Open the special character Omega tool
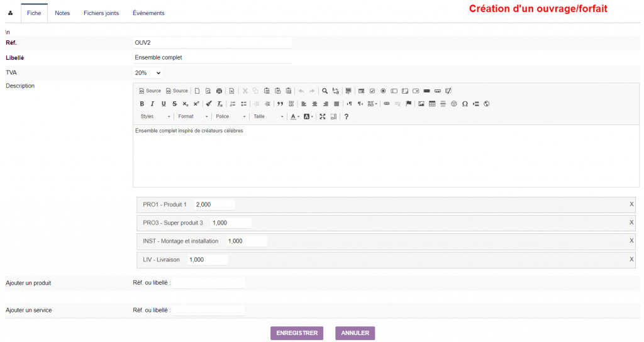 coord(465,104)
